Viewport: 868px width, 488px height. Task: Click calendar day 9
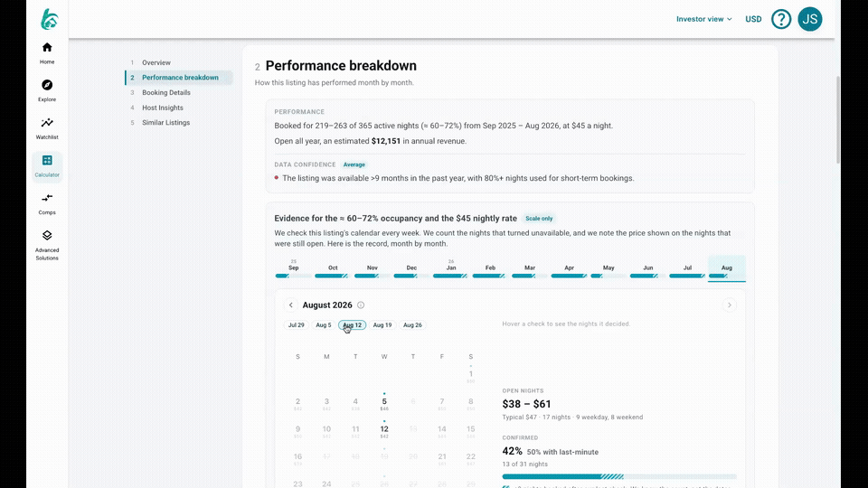click(x=297, y=431)
